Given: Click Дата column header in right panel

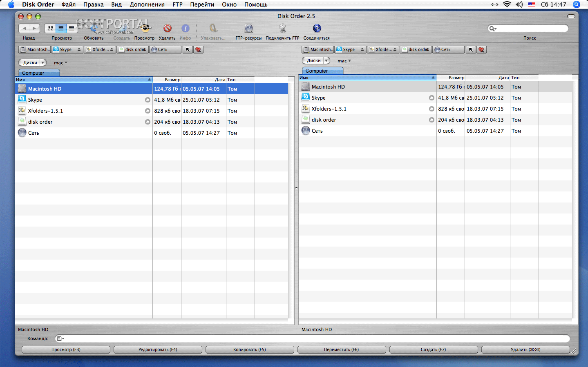Looking at the screenshot, I should tap(487, 78).
